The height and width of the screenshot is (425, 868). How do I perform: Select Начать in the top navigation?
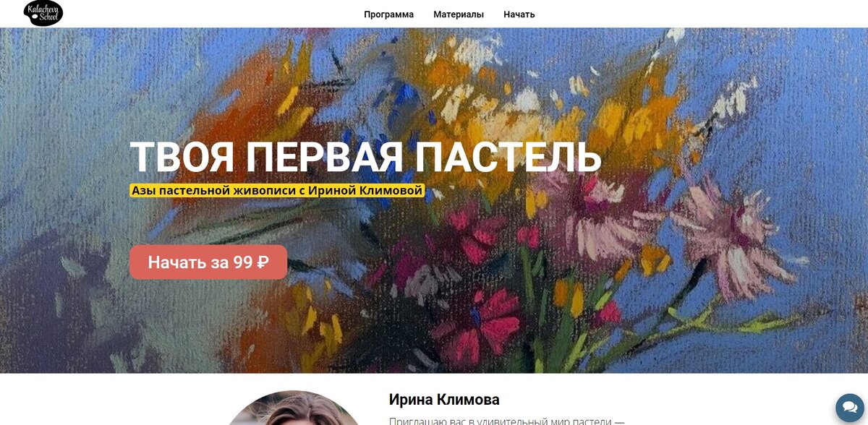(519, 14)
